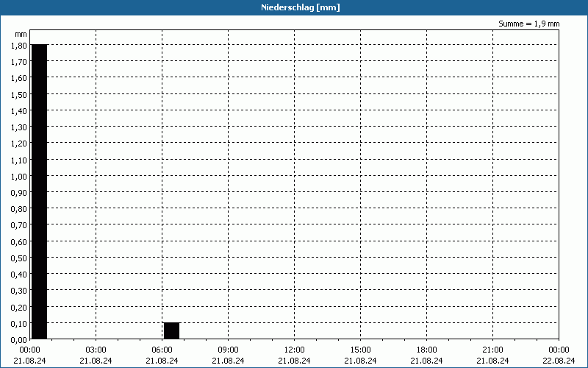This screenshot has width=588, height=368.
Task: Click the y-axis value 0,80
Action: [x=19, y=209]
